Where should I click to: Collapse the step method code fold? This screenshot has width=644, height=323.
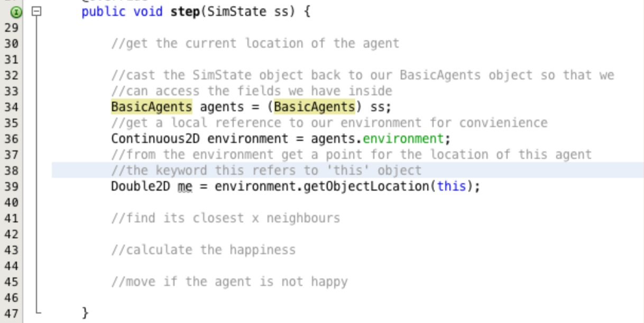[x=35, y=12]
